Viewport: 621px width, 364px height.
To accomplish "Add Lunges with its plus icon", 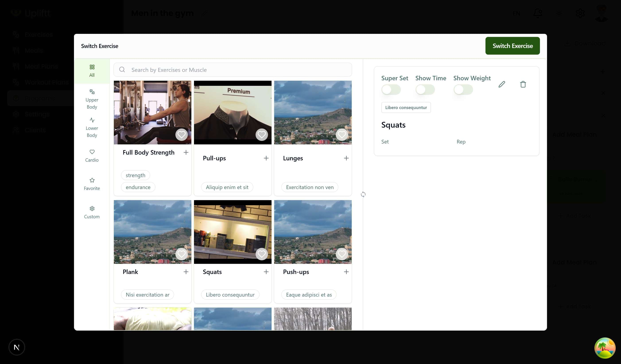I will 346,158.
